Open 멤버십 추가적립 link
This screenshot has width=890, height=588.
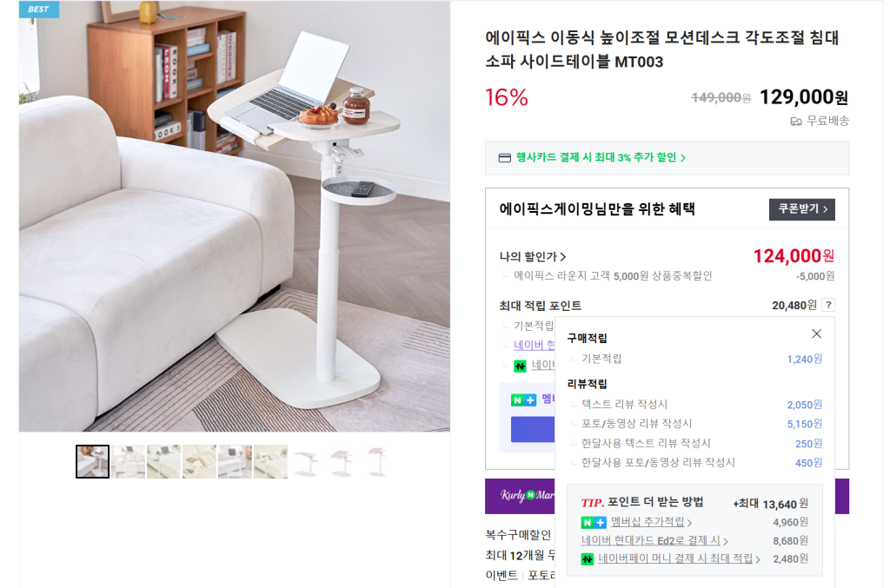(x=651, y=522)
